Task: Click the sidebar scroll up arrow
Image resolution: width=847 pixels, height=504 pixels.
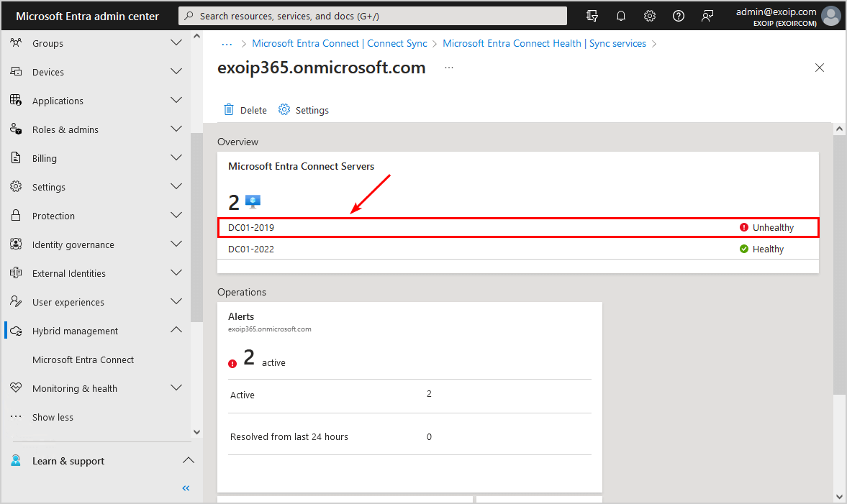Action: pyautogui.click(x=196, y=36)
